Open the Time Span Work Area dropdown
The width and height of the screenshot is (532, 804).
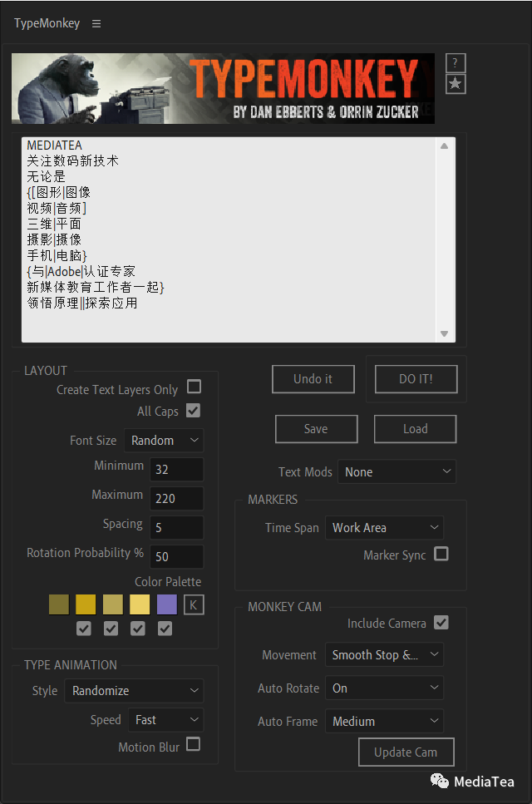click(x=384, y=528)
